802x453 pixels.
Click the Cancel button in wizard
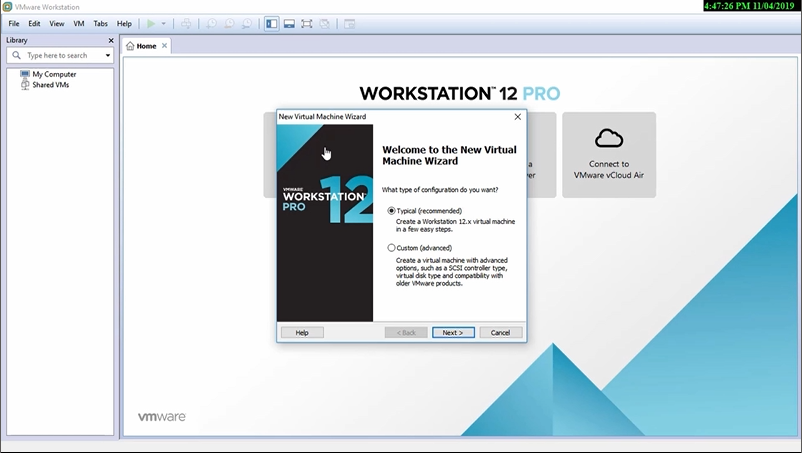(501, 332)
